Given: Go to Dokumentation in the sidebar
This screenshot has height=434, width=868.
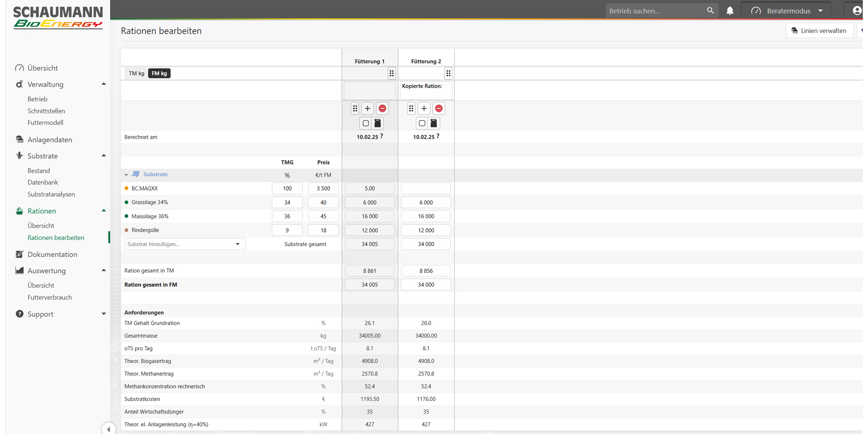Looking at the screenshot, I should [x=52, y=254].
